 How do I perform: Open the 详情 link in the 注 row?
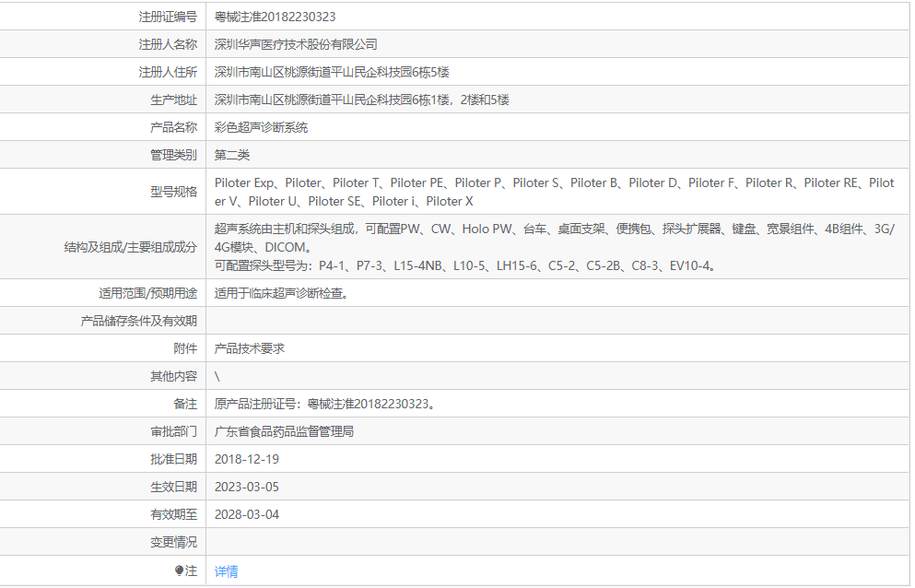click(x=226, y=571)
